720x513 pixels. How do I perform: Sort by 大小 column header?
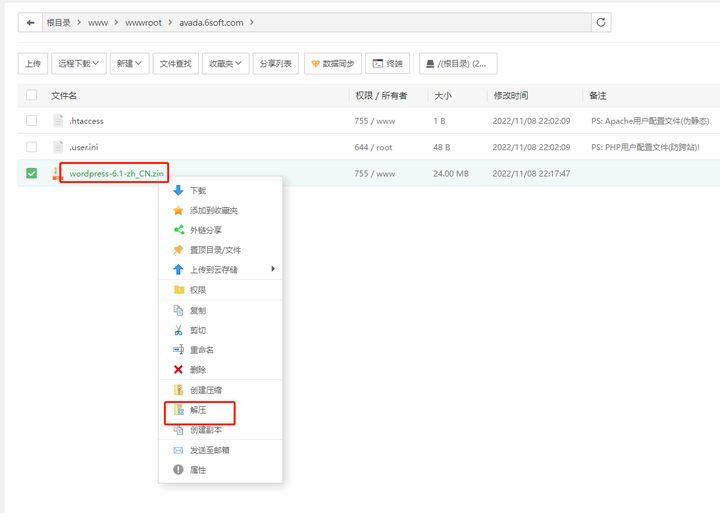coord(443,96)
